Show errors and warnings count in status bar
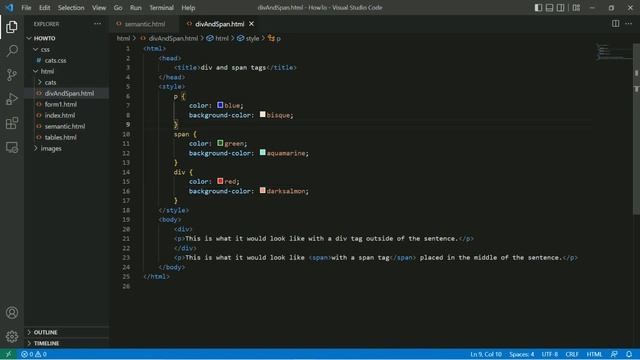The image size is (640, 360). pyautogui.click(x=34, y=354)
